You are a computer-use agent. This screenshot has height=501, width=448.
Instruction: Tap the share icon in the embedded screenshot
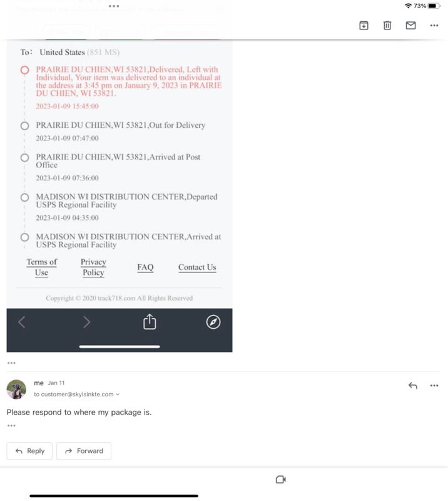[x=150, y=321]
